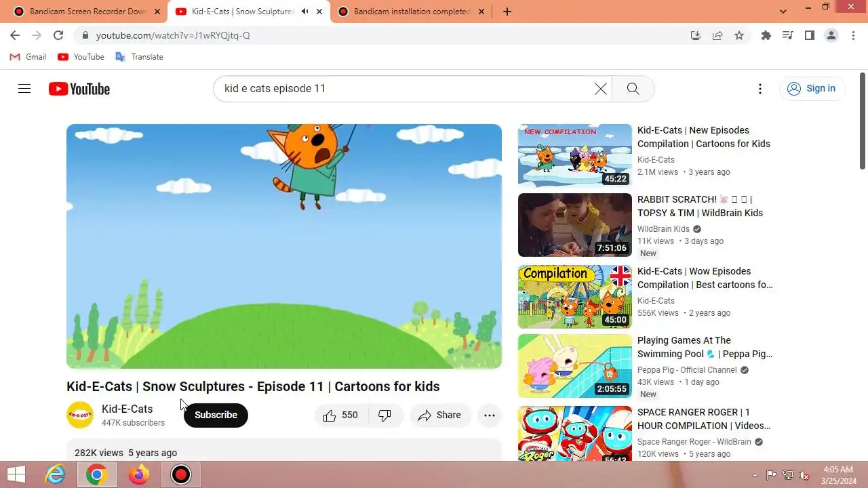
Task: Open the tab search dropdown arrow
Action: click(783, 12)
